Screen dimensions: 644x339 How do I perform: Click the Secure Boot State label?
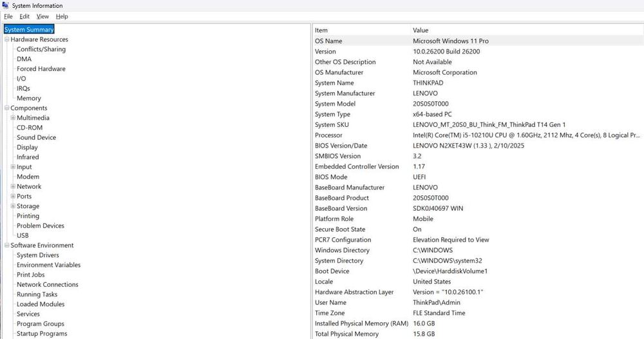coord(339,229)
